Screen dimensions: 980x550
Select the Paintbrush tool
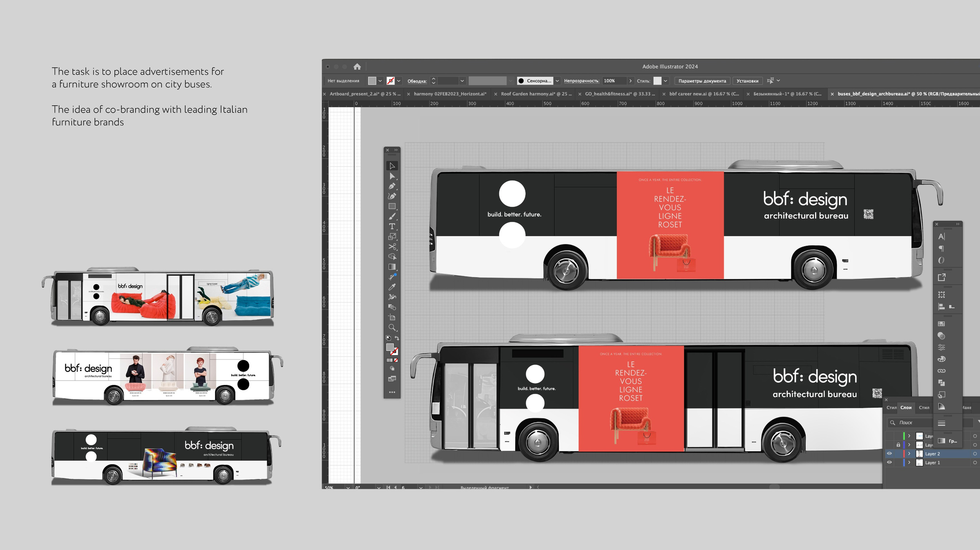click(392, 216)
